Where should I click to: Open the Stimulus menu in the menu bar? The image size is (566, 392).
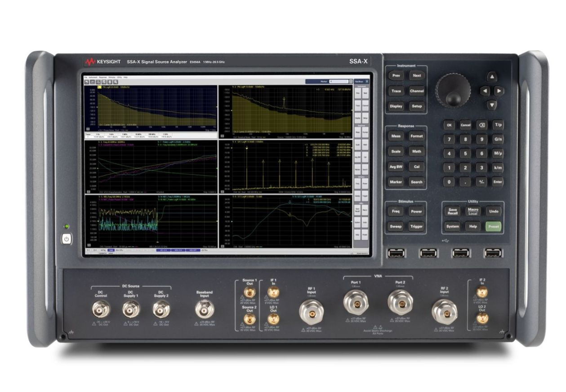[x=111, y=78]
